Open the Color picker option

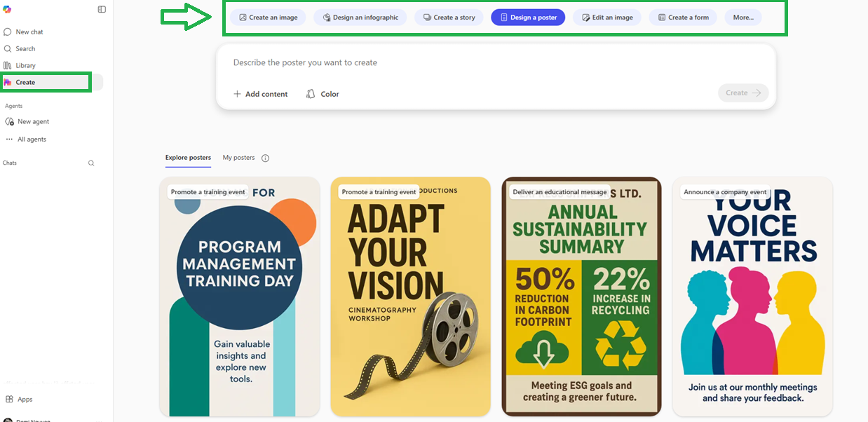(x=323, y=94)
